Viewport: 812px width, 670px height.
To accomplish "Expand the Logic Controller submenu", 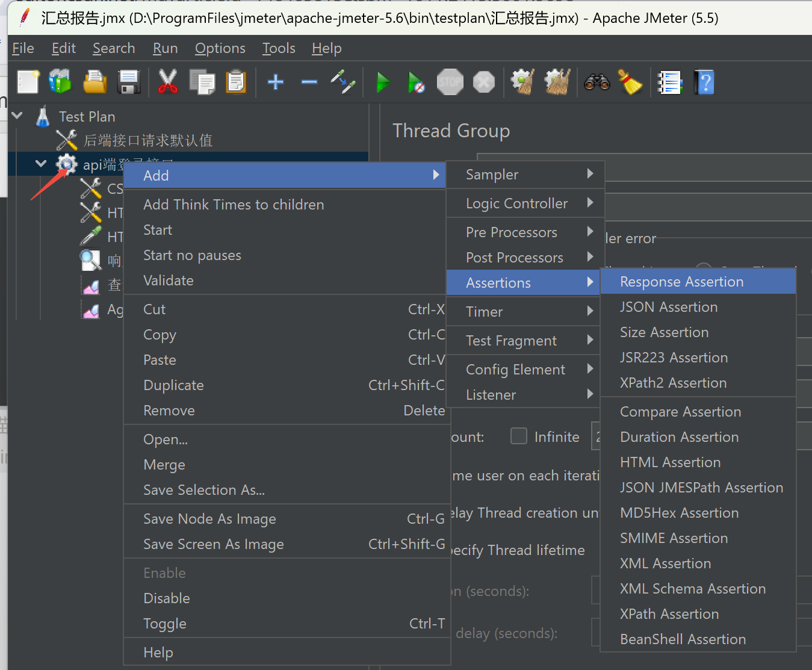I will coord(525,203).
